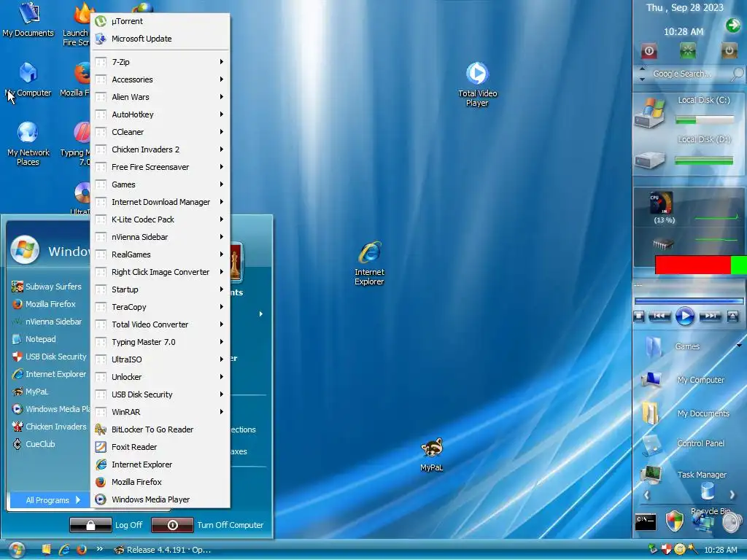Open Chicken Invaders from Start menu list
Image resolution: width=747 pixels, height=560 pixels.
click(49, 427)
